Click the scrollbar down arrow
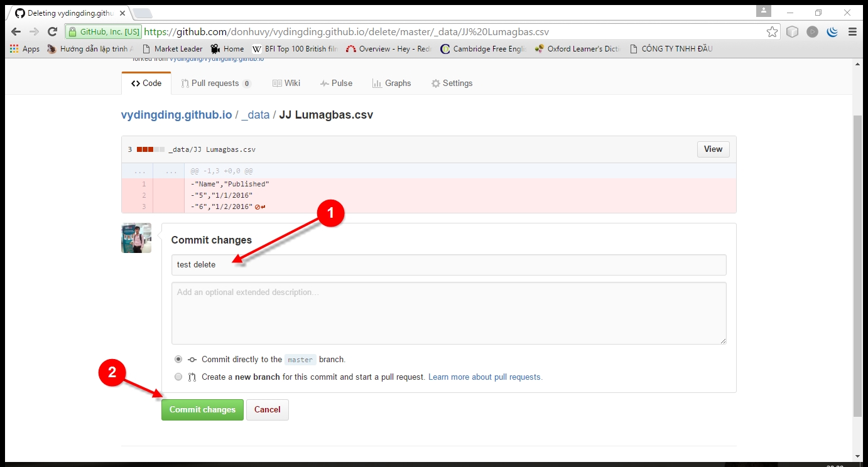Viewport: 868px width, 467px height. (x=858, y=456)
